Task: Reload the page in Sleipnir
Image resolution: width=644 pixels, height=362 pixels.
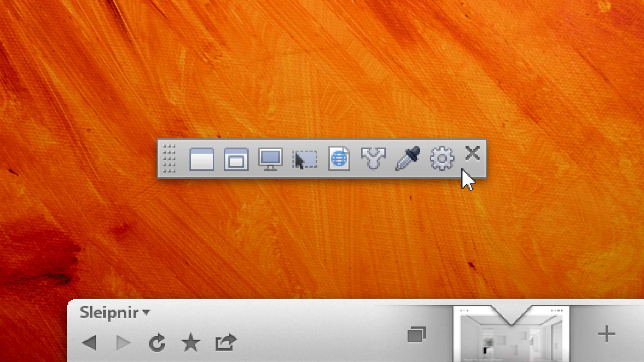Action: pos(157,343)
